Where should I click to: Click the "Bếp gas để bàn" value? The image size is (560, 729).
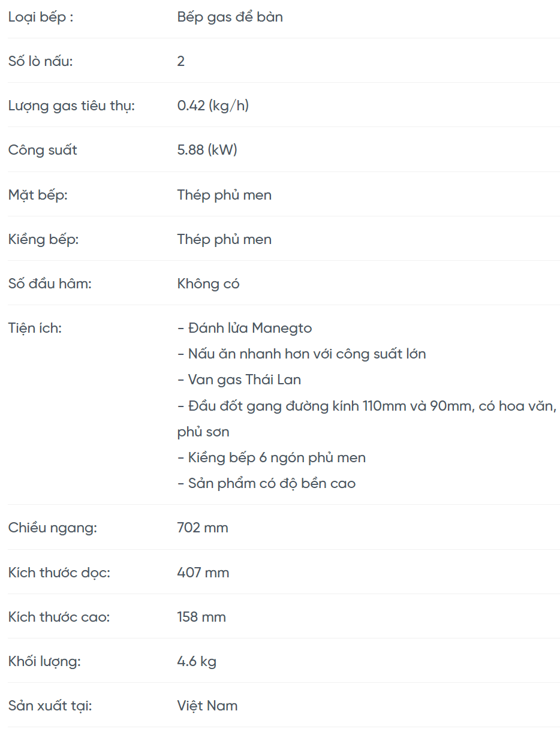230,17
